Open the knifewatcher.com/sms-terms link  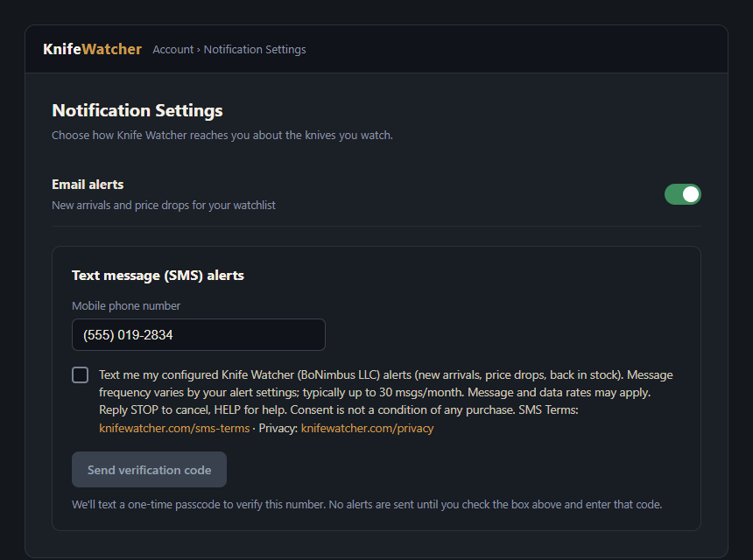pos(174,428)
